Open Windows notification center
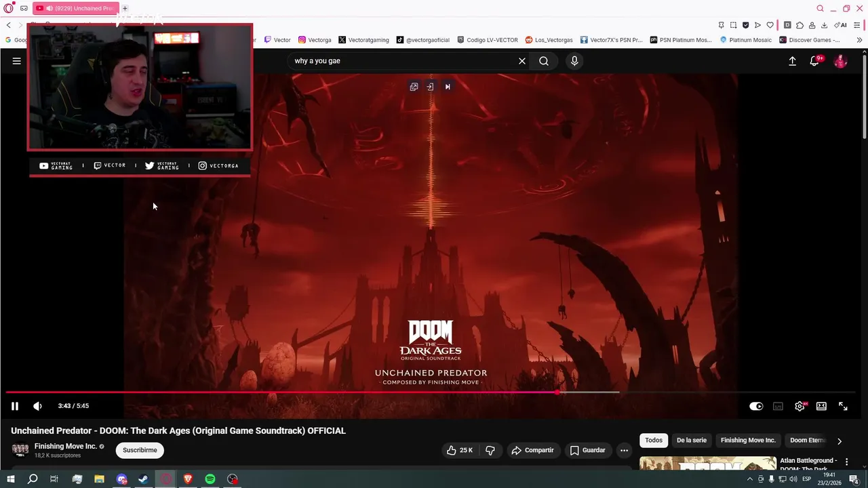The image size is (868, 488). pyautogui.click(x=854, y=479)
